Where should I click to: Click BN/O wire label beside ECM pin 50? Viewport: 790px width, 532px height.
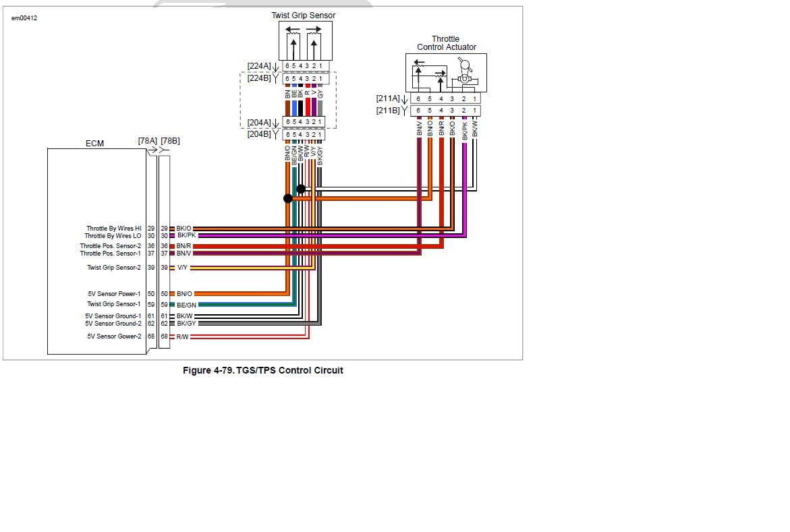tap(184, 294)
